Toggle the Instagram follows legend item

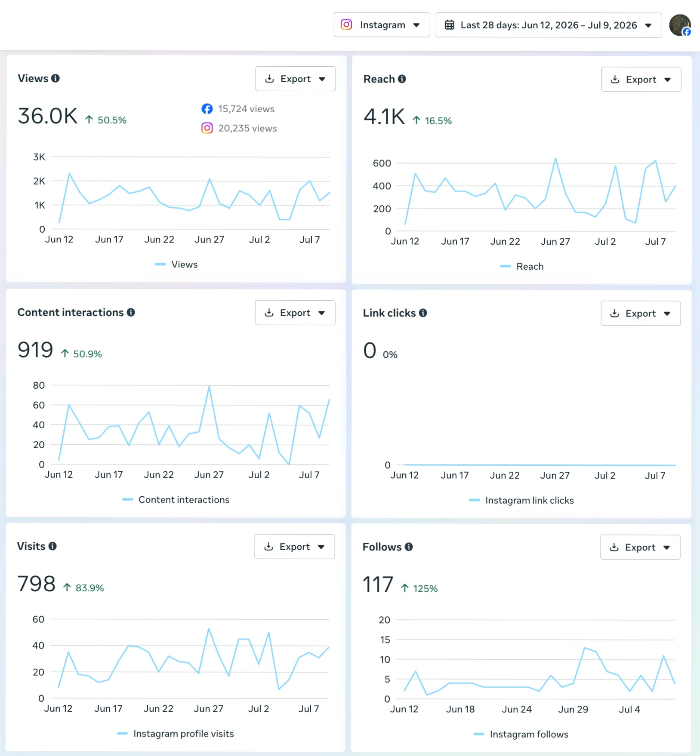pos(521,734)
